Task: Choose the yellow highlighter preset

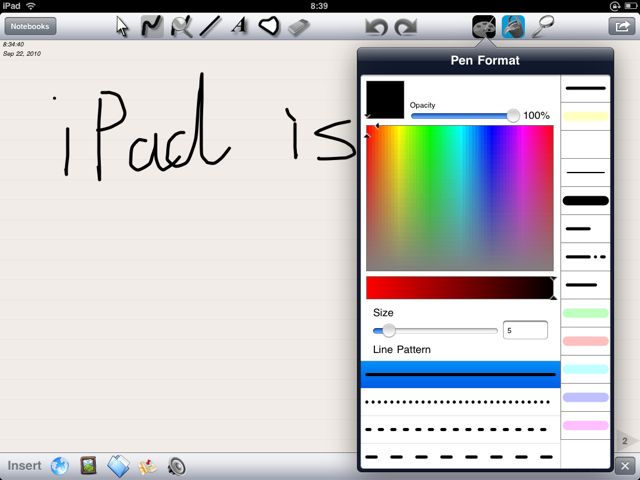Action: click(585, 117)
